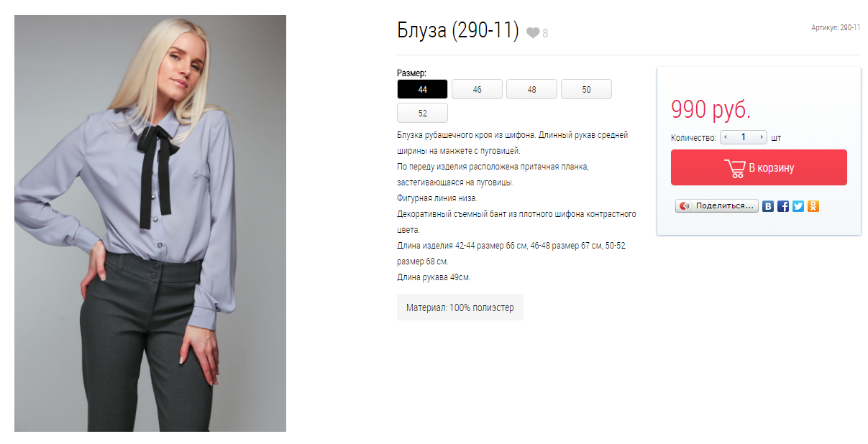868x444 pixels.
Task: Decrease quantity with the left arrow
Action: pos(725,137)
